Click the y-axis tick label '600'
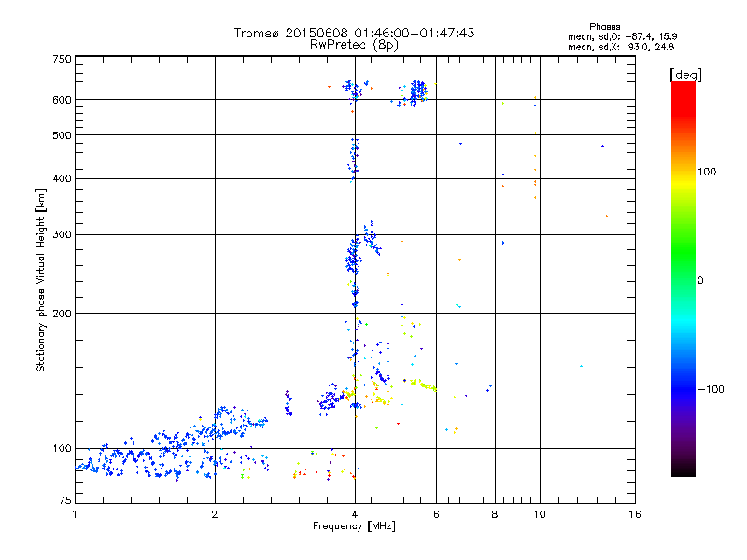Screen dimensions: 747x560 [62, 100]
